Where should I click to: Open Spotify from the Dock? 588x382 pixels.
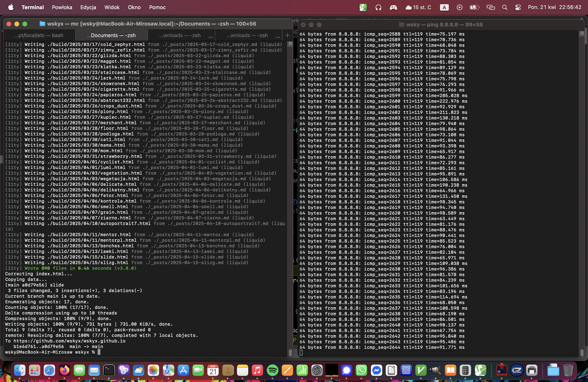(x=272, y=370)
